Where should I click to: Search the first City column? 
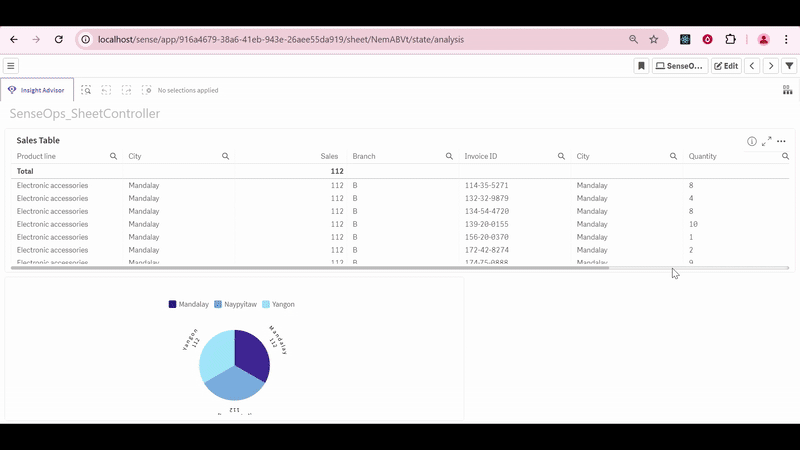click(225, 156)
